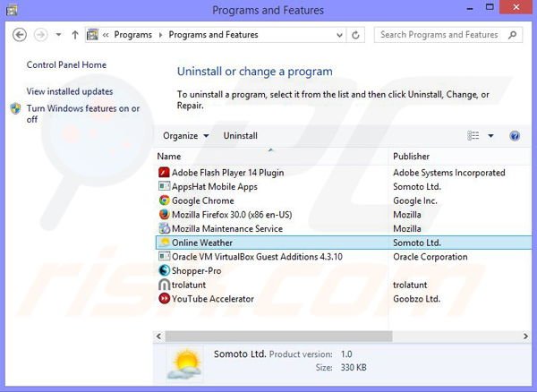The width and height of the screenshot is (537, 392).
Task: Open Control Panel Home link
Action: tap(66, 64)
